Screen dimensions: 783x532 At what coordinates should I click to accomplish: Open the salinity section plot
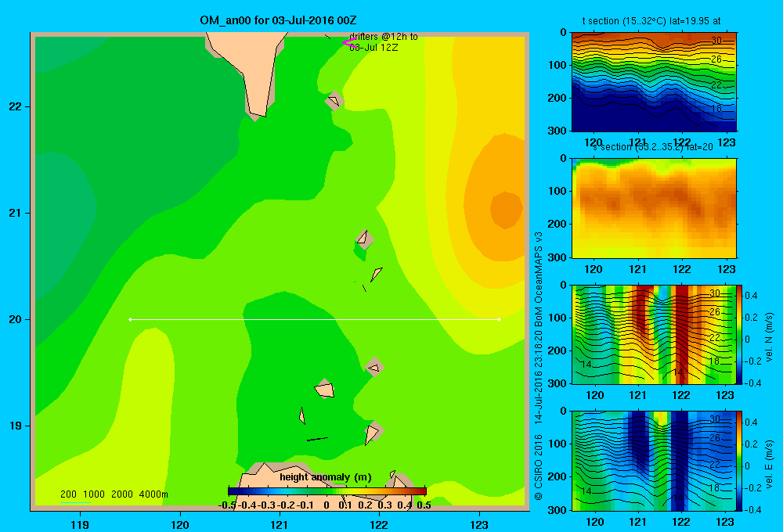point(654,208)
